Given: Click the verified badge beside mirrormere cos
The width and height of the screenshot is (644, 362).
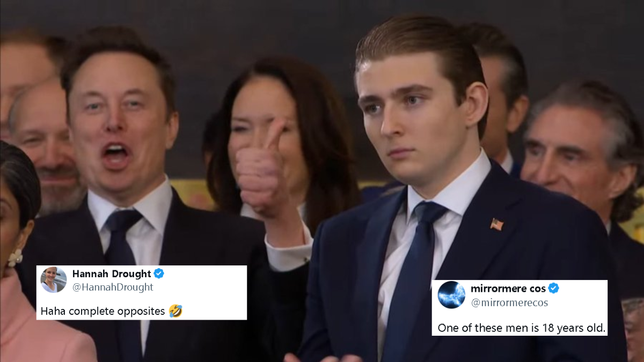Looking at the screenshot, I should [553, 289].
